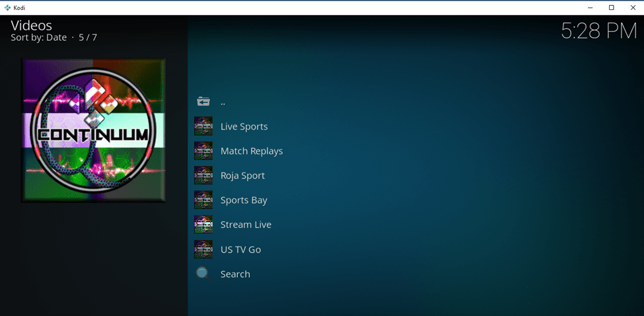Click the parent folder back icon

203,102
